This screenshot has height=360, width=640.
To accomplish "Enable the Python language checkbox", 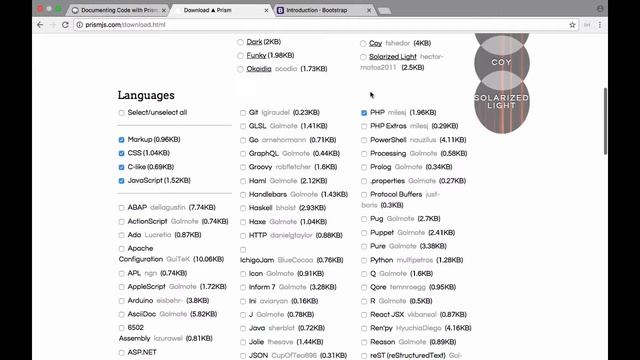I will pos(364,260).
